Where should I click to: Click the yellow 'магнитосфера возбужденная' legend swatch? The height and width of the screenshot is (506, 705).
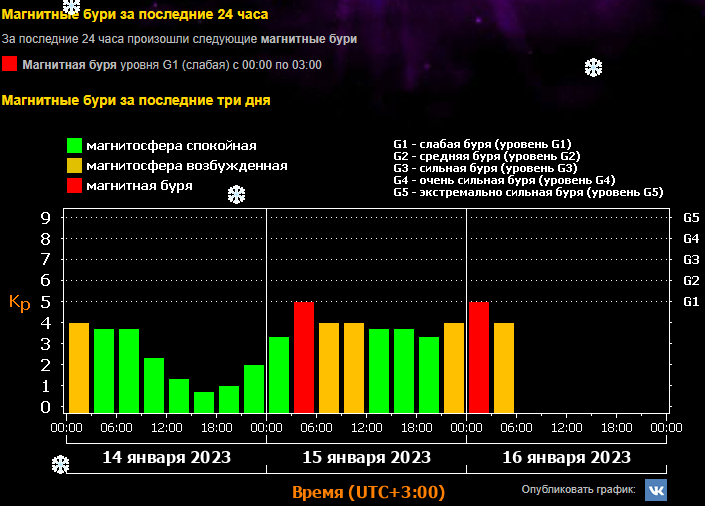pyautogui.click(x=74, y=166)
